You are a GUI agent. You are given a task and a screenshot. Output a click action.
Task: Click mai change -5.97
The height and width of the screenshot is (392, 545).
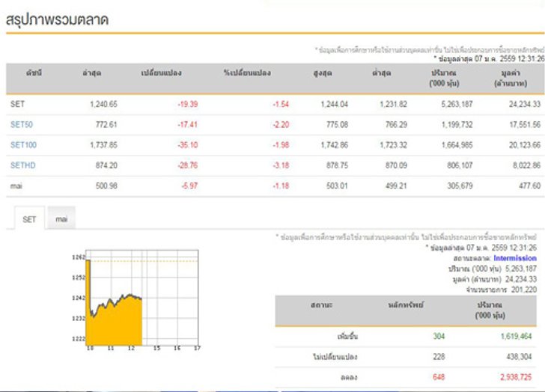coord(189,186)
